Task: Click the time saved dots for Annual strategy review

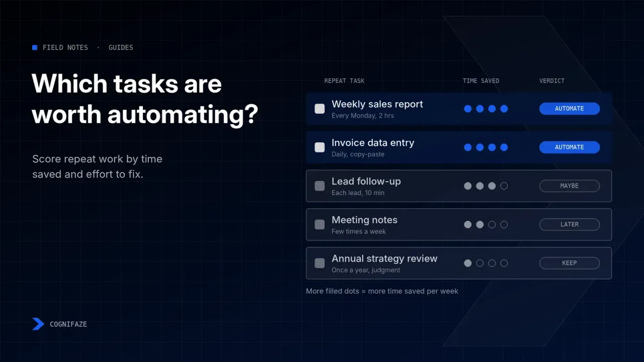Action: click(486, 263)
